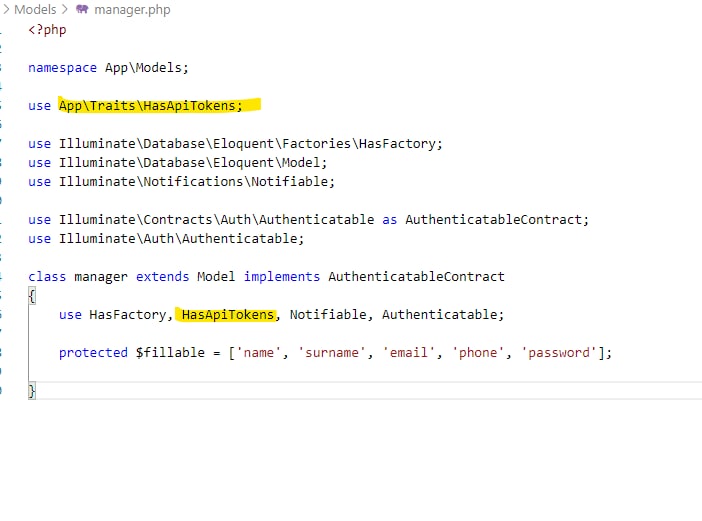Click highlighted 'HasApiTokens' trait in class body
This screenshot has width=702, height=521.
coord(228,315)
